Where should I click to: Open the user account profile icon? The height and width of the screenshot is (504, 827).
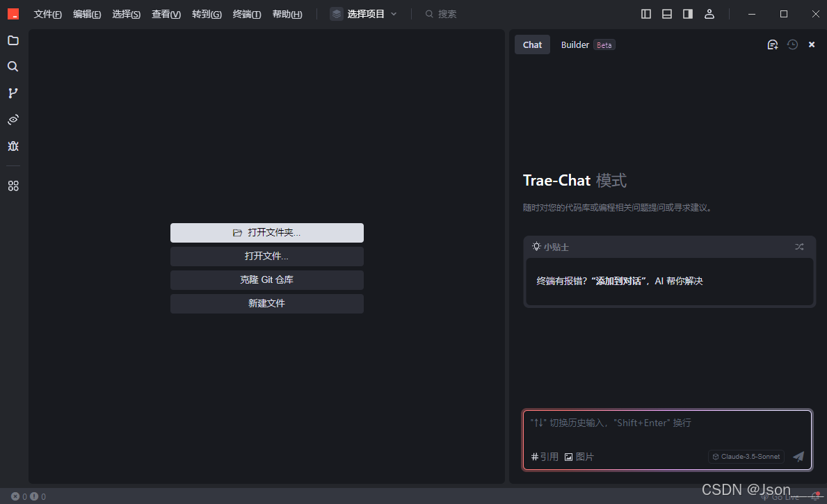[709, 14]
